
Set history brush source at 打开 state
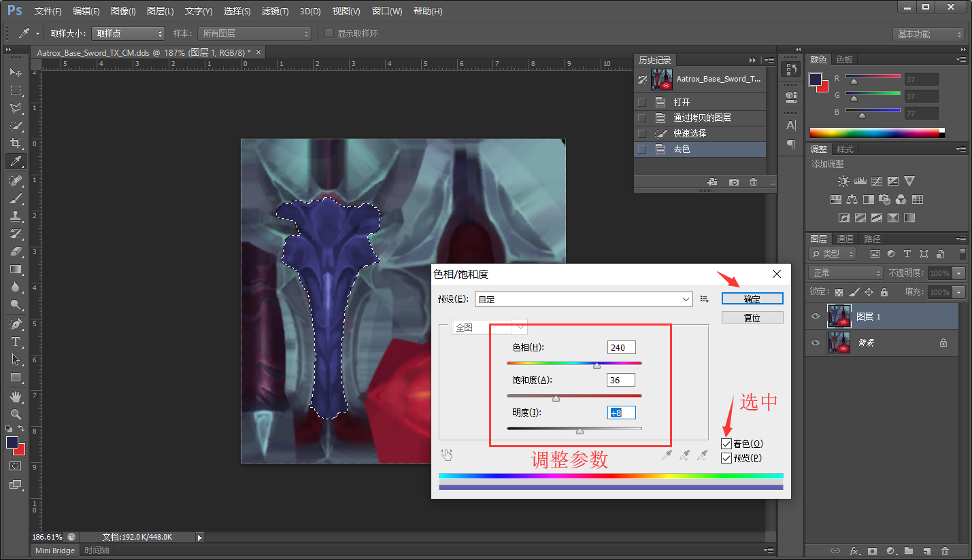coord(641,102)
